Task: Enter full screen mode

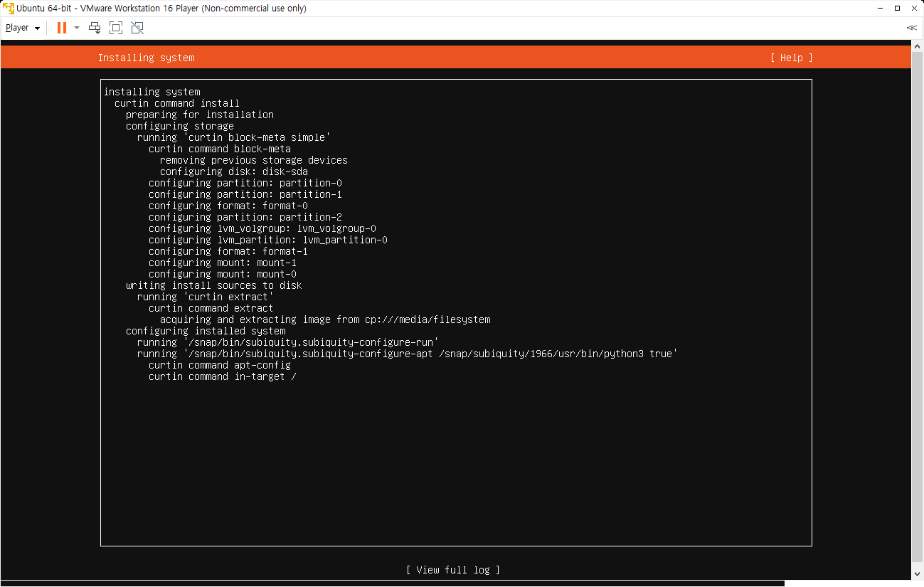Action: (x=116, y=28)
